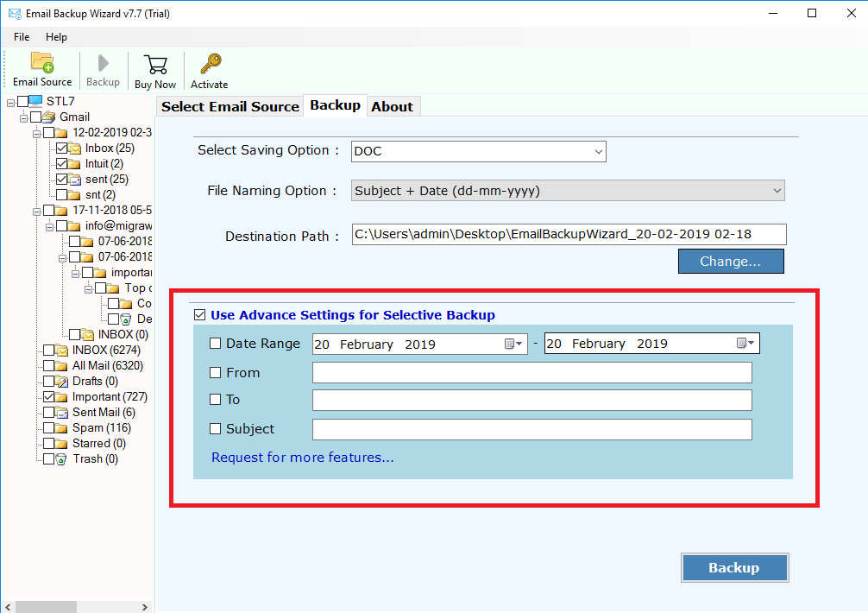
Task: Uncheck the Inbox (25) folder checkbox
Action: point(61,149)
